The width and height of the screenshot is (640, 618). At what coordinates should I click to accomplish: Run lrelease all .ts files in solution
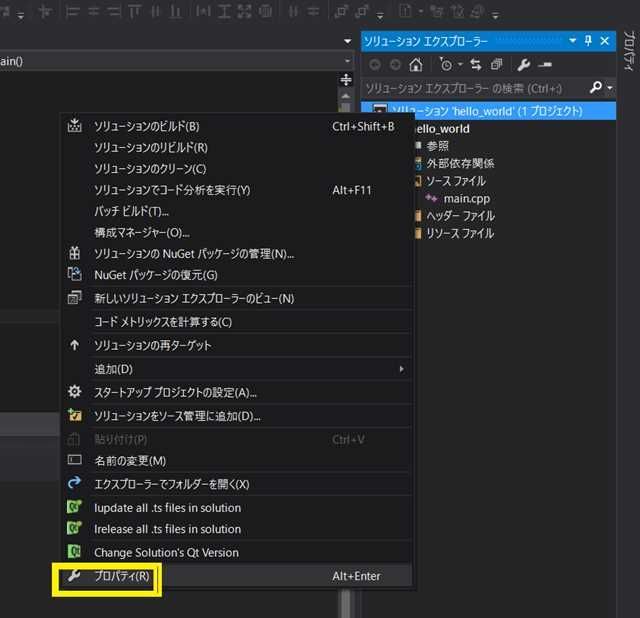point(237,529)
